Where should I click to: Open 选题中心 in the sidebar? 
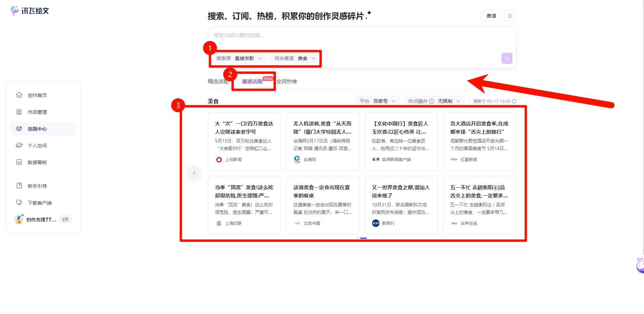pyautogui.click(x=43, y=129)
